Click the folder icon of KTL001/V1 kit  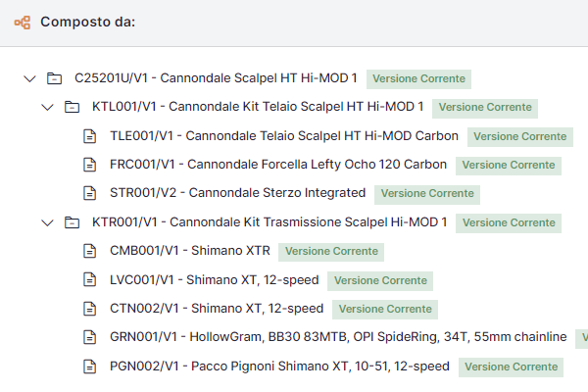tap(72, 107)
